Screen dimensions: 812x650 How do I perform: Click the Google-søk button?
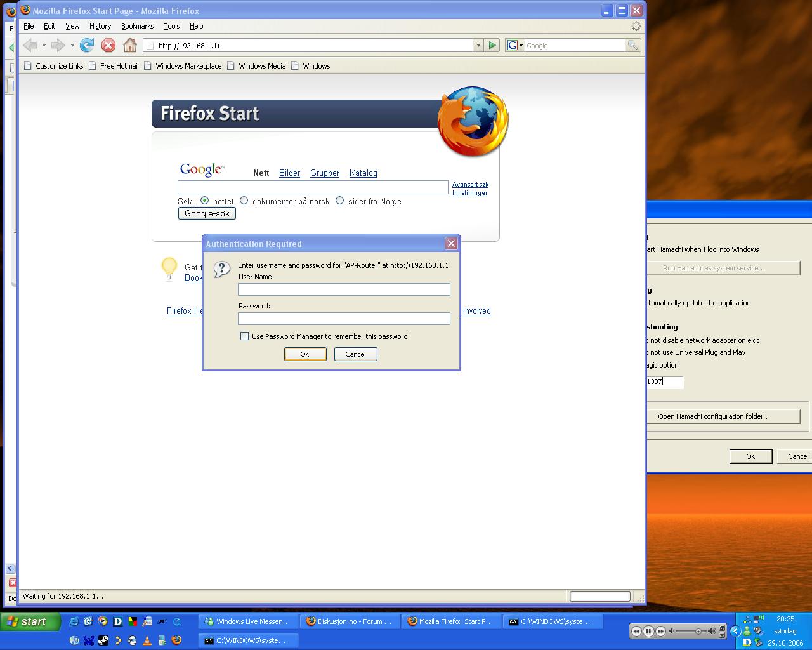tap(207, 213)
